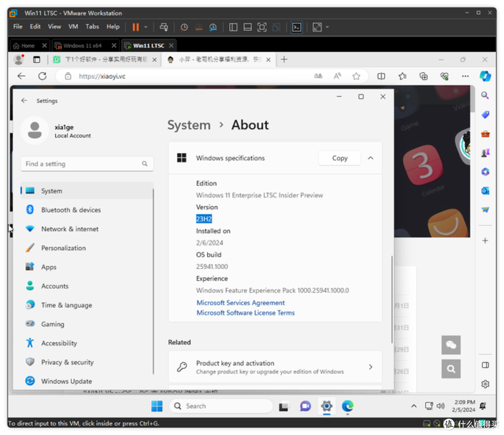The image size is (504, 435).
Task: Pause the VM with the orange pause icon
Action: [x=136, y=28]
